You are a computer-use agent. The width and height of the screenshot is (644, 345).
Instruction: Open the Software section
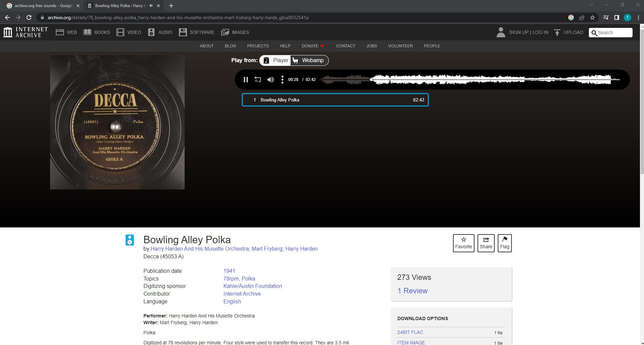coord(196,32)
